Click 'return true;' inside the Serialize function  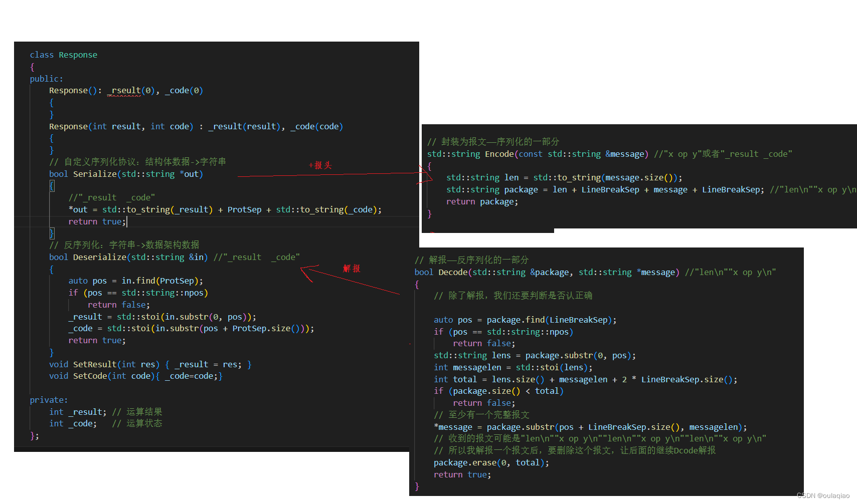click(x=97, y=221)
